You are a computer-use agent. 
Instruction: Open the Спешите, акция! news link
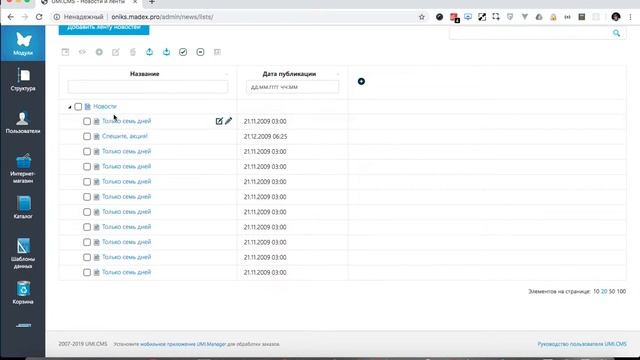124,136
